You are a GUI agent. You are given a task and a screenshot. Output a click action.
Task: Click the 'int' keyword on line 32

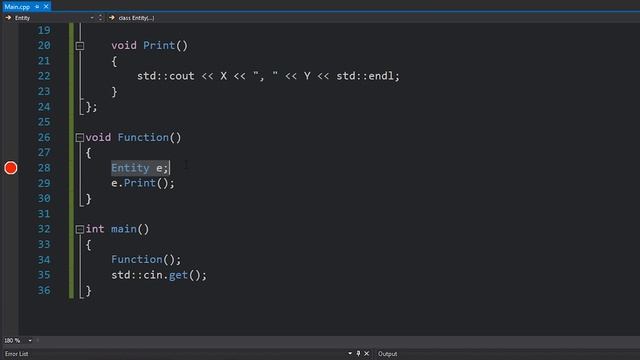tap(95, 229)
